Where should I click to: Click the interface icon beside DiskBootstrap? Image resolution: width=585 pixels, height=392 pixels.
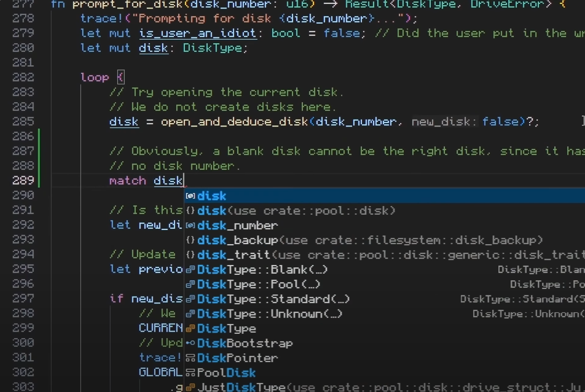(x=190, y=343)
